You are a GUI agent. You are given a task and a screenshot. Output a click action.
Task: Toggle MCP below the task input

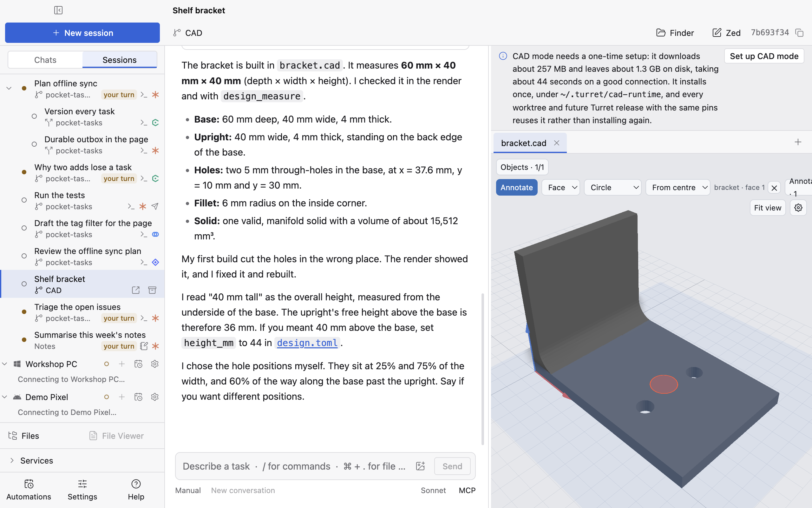[467, 490]
